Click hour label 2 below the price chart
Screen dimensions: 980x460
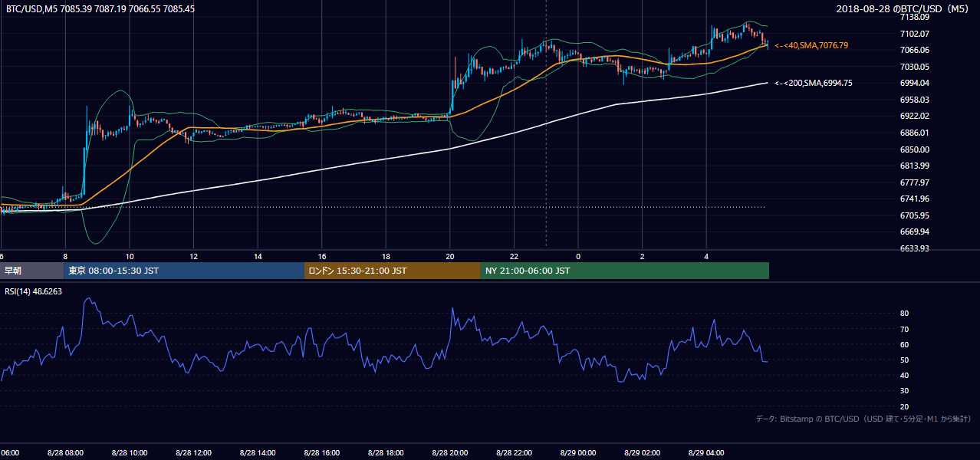click(643, 256)
